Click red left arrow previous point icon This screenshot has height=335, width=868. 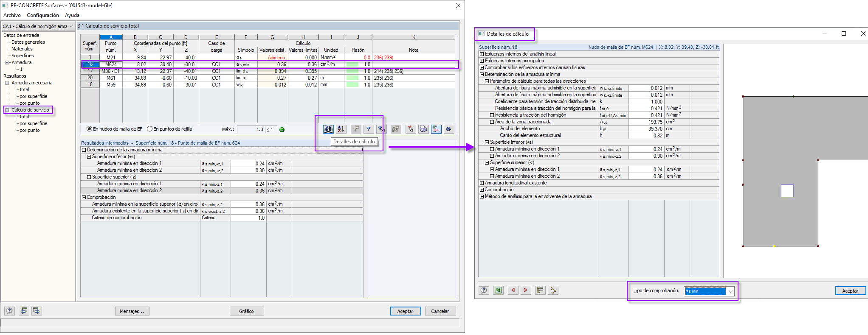[513, 290]
